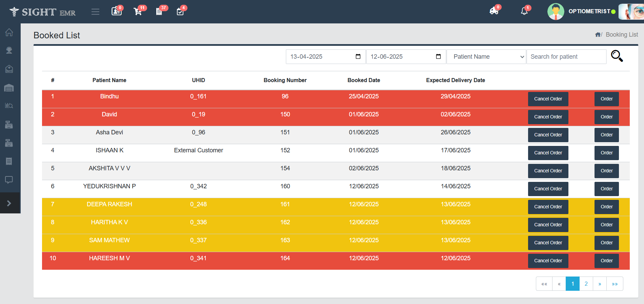Cancel order for patient Bindhu
Screen dimensions: 644x304
[x=548, y=99]
